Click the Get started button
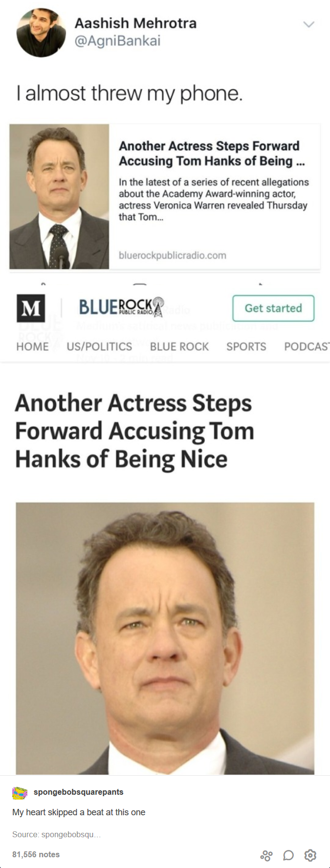Screen dimensions: 330x868 [273, 308]
